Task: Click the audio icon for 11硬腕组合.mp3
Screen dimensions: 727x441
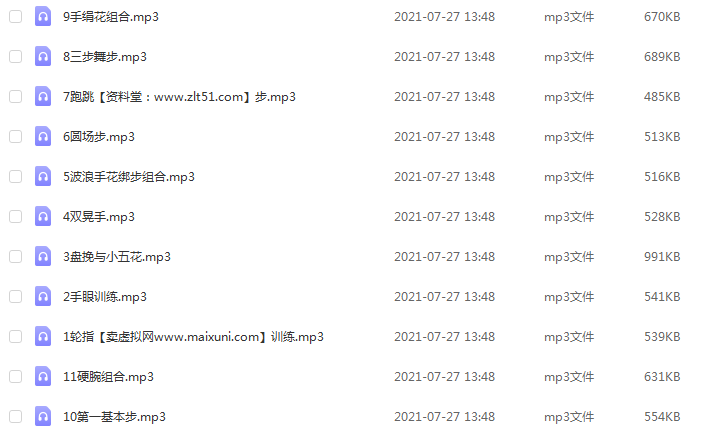Action: point(43,377)
